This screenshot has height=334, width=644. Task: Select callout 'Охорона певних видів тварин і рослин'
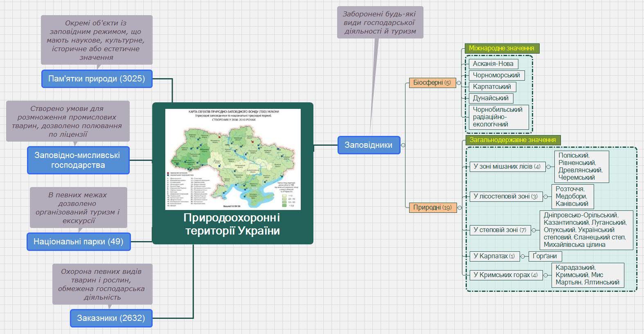[x=102, y=284]
